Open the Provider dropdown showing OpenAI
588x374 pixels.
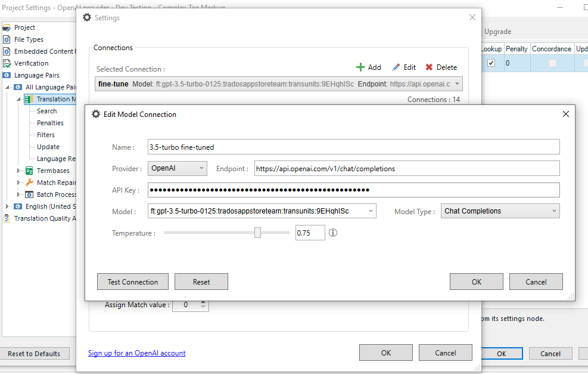click(177, 168)
